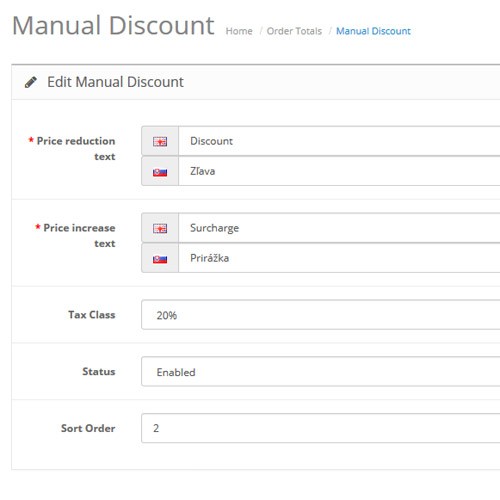Click Slovak flag beside Zľava field

[x=160, y=172]
